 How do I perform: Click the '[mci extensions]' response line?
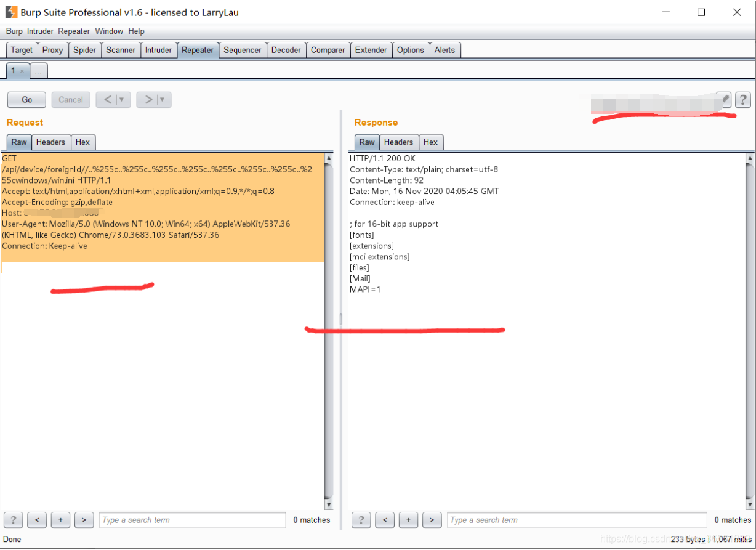pyautogui.click(x=380, y=257)
